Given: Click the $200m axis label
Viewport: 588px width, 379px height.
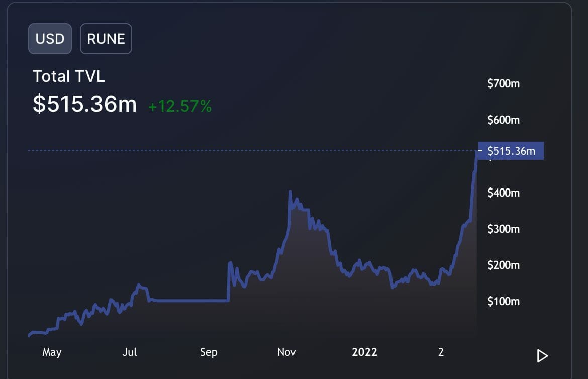Looking at the screenshot, I should click(503, 265).
